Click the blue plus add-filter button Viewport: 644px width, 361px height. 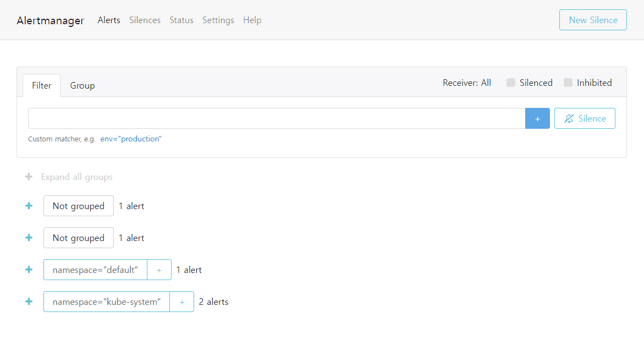537,118
